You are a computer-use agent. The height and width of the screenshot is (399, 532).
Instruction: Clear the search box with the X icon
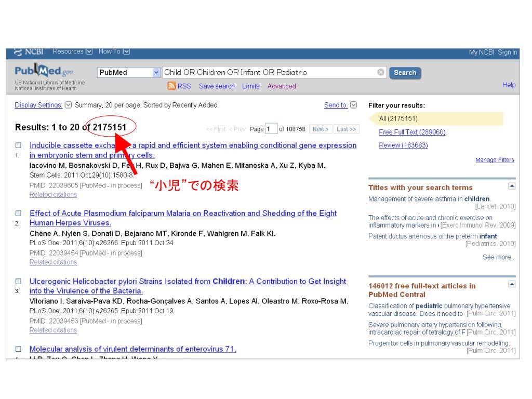point(381,72)
